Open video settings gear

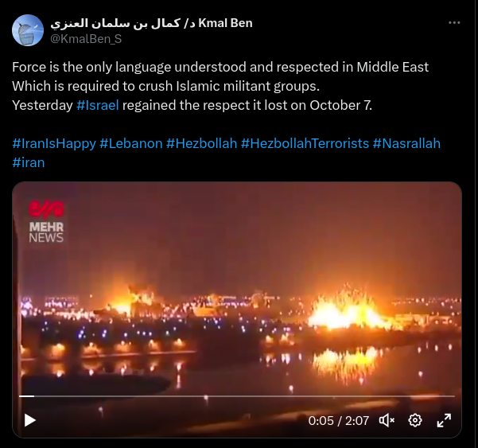[x=415, y=421]
